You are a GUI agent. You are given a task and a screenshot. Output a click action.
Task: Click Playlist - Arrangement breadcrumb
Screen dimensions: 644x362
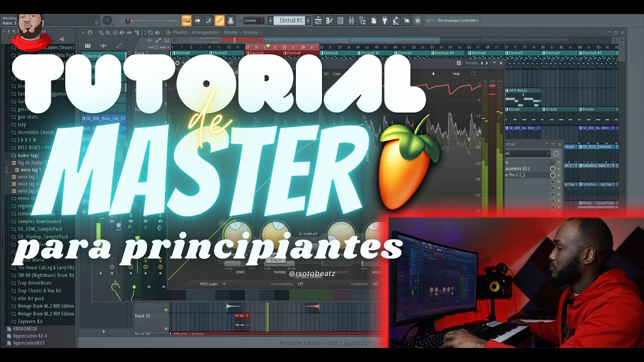[x=195, y=33]
